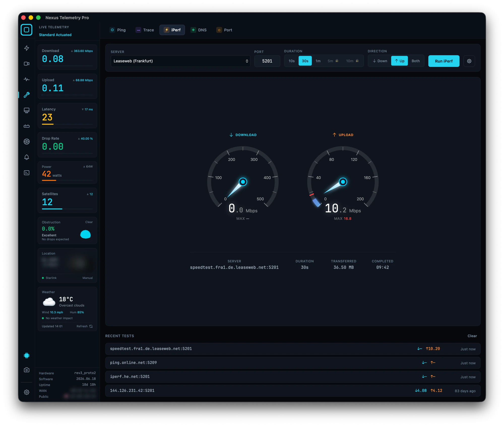This screenshot has width=504, height=426.
Task: Click the overcast cloud weather icon
Action: [49, 302]
